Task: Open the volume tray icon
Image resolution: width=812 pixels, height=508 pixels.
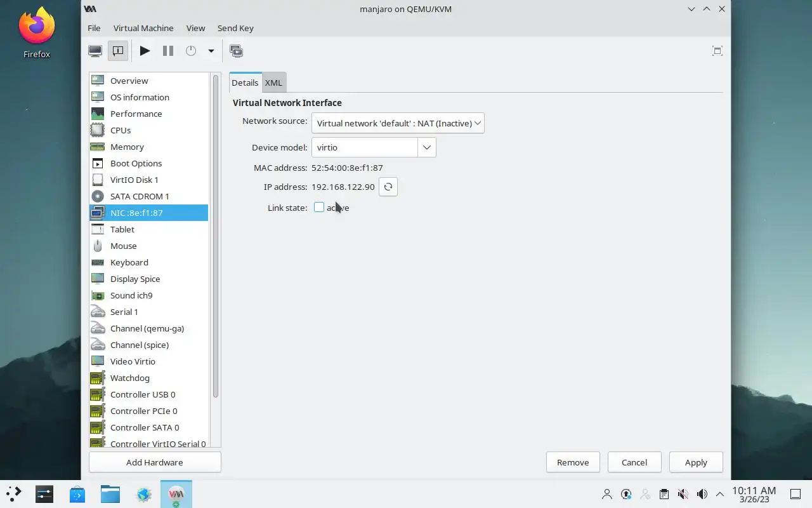Action: pyautogui.click(x=702, y=494)
